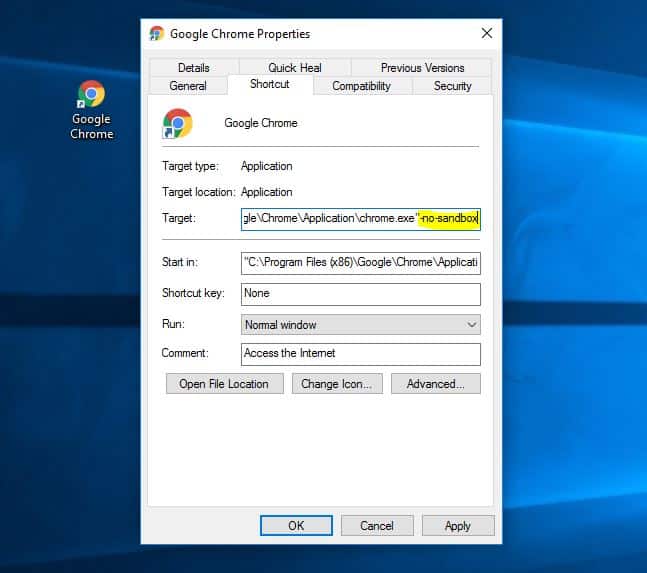This screenshot has width=647, height=573.
Task: Close the Google Chrome Properties dialog
Action: [487, 33]
